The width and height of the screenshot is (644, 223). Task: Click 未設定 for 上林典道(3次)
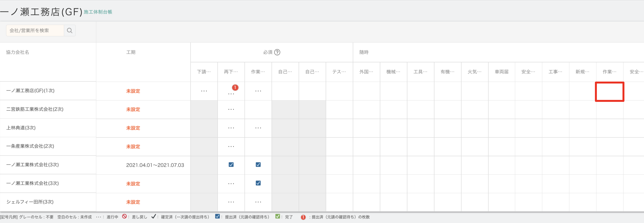(x=133, y=128)
